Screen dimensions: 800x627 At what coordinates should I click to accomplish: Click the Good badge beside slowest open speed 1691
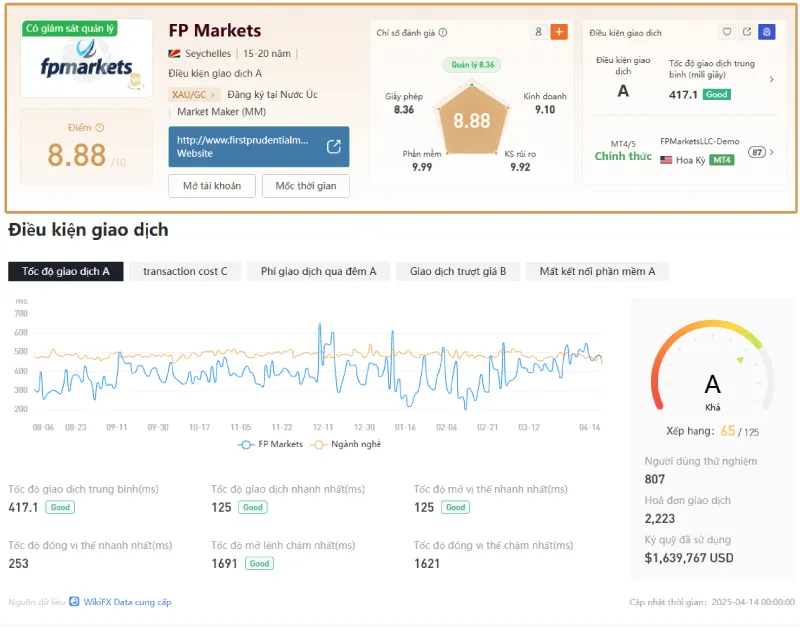(259, 563)
